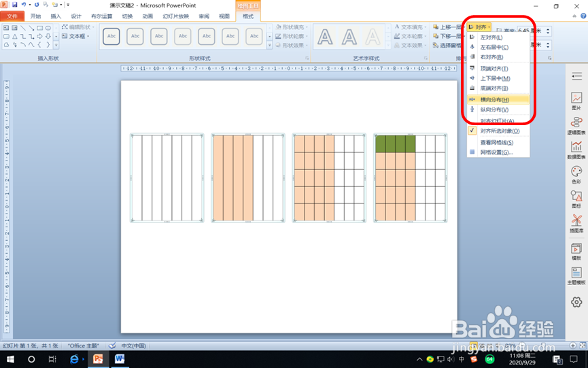
Task: Open 网格设置(G)... dialog
Action: click(x=498, y=152)
